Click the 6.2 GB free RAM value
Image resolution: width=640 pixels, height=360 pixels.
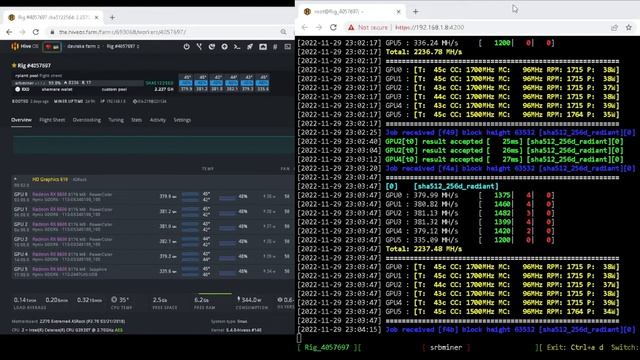(201, 300)
